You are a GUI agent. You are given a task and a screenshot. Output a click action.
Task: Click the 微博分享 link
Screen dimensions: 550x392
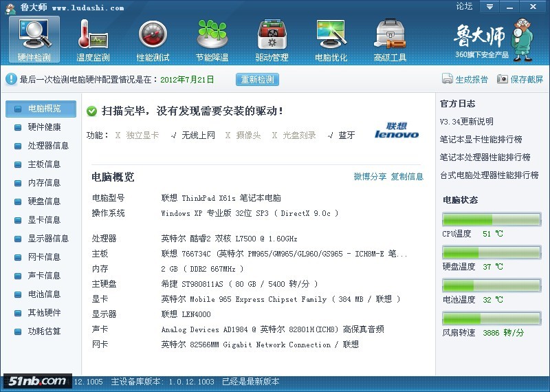pos(370,177)
